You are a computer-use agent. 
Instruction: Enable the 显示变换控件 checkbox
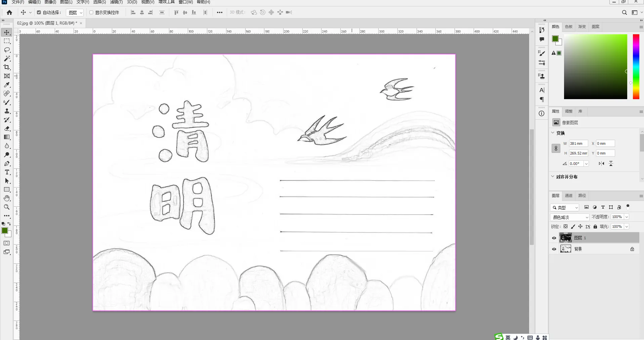pyautogui.click(x=91, y=12)
